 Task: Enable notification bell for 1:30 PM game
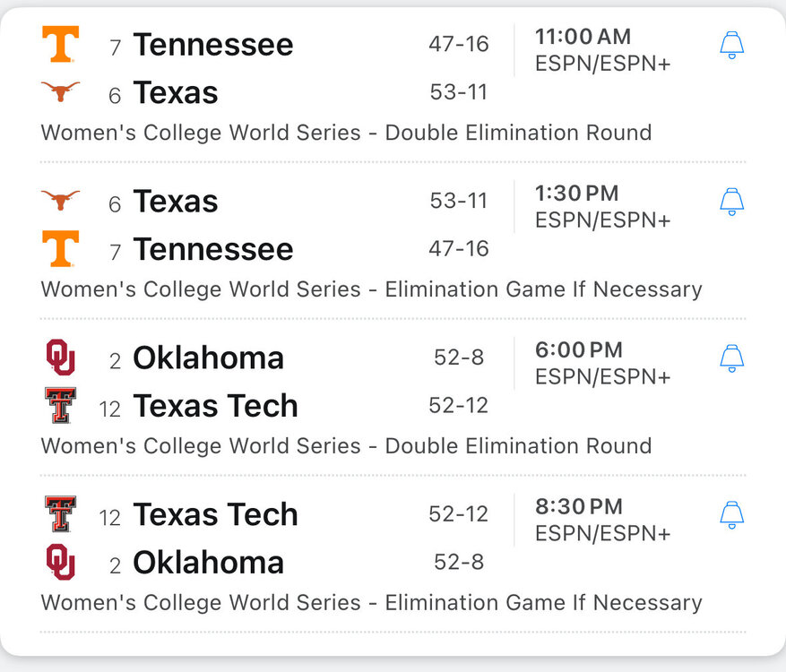(732, 202)
